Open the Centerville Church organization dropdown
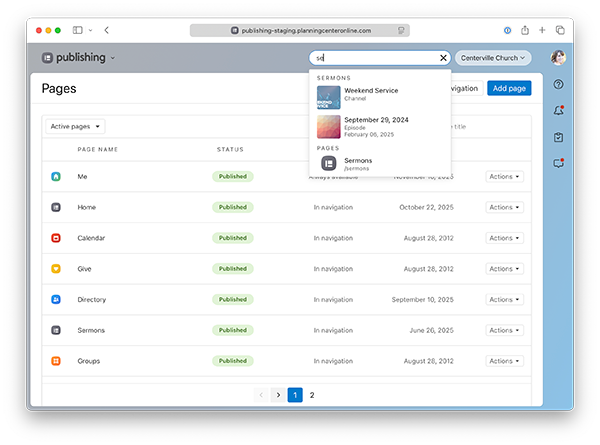 point(495,58)
